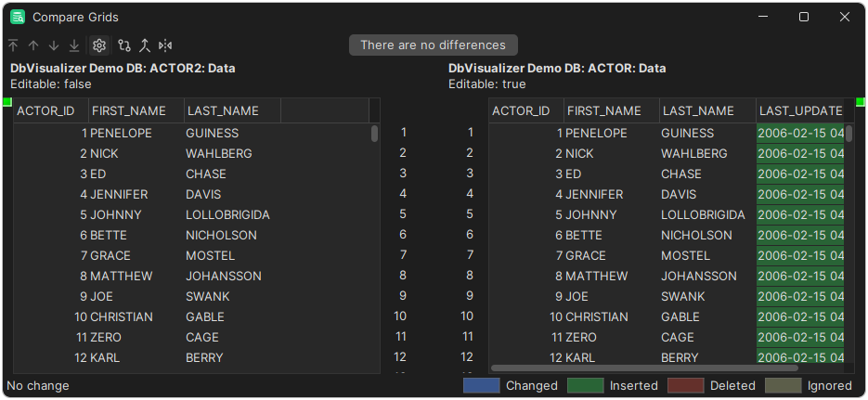
Task: Click 'DbVisualizer Demo DB: ACTOR2: Data' title
Action: [x=123, y=69]
